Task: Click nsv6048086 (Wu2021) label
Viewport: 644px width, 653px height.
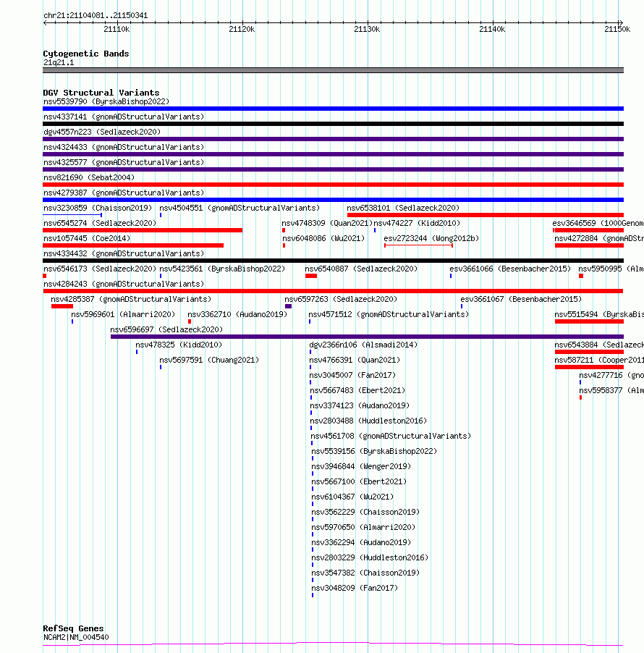Action: (323, 239)
